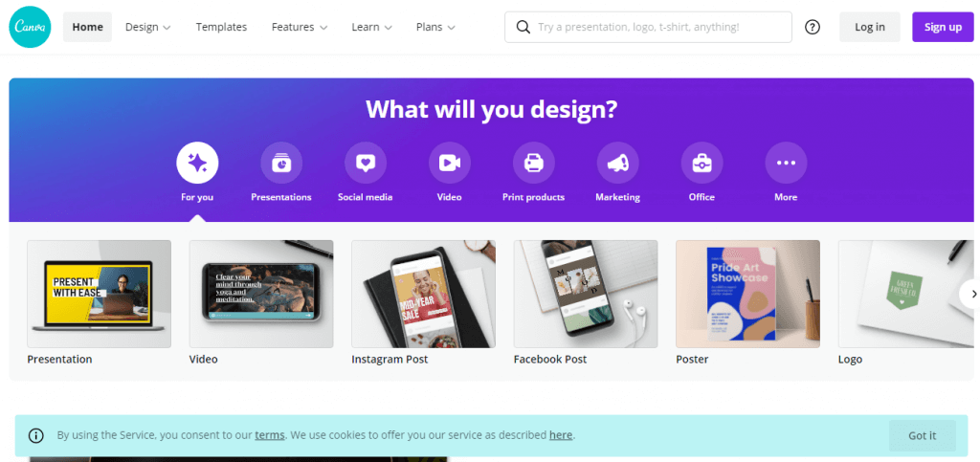This screenshot has width=980, height=462.
Task: Select the Video camera icon
Action: pos(450,163)
